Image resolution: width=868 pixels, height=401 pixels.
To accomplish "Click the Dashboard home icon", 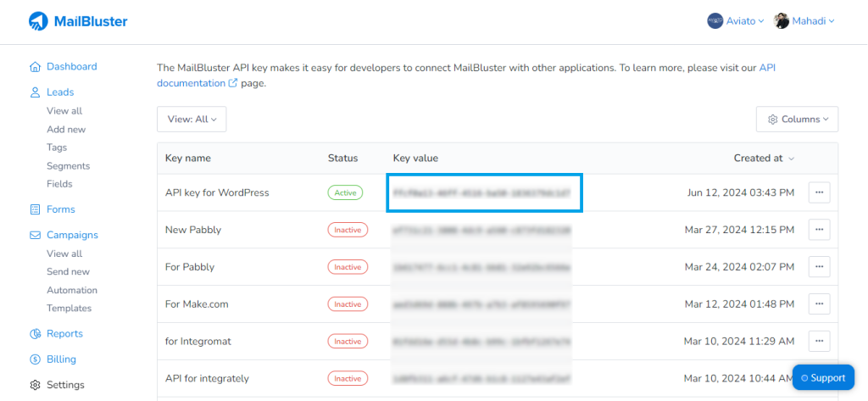I will click(x=35, y=67).
